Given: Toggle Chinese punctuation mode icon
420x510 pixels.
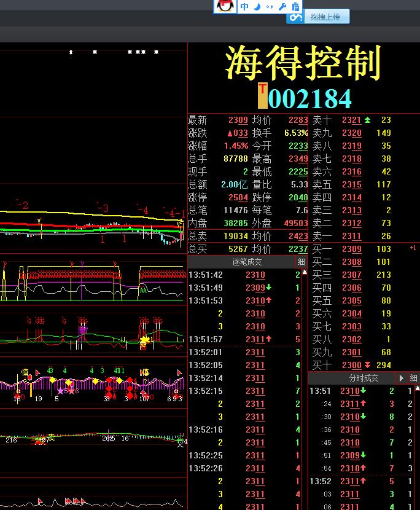Looking at the screenshot, I should click(270, 7).
